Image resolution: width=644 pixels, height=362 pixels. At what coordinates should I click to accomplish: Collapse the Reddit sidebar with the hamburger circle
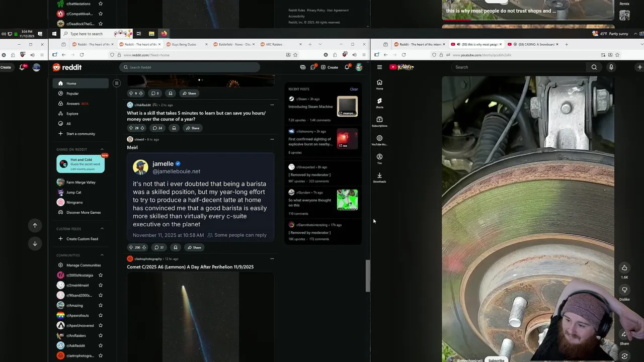[x=116, y=83]
